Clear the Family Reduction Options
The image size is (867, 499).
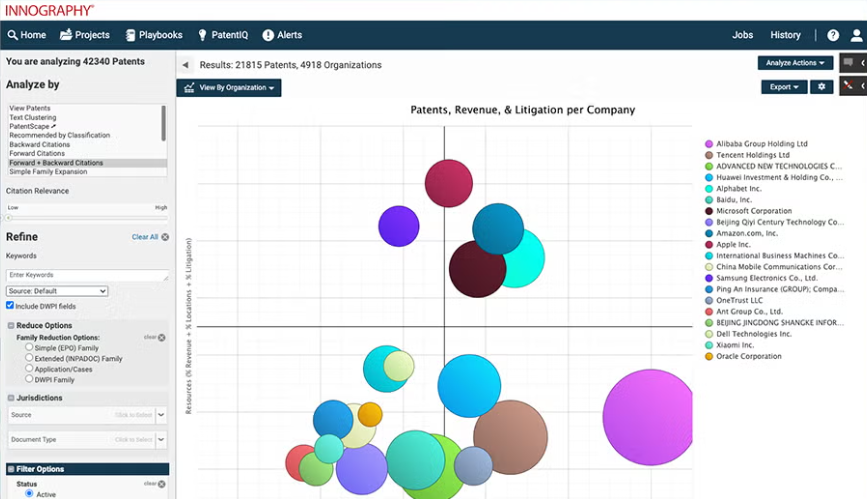pos(161,337)
